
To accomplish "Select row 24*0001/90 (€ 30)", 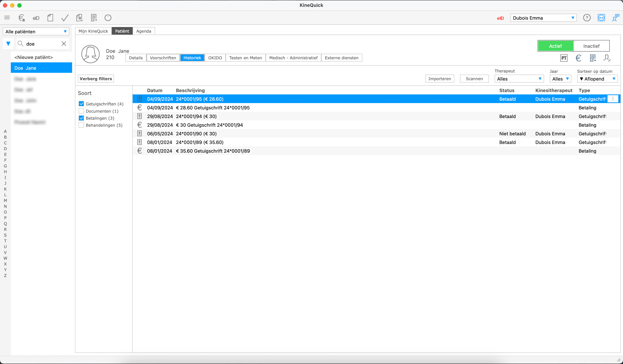I will pyautogui.click(x=376, y=134).
